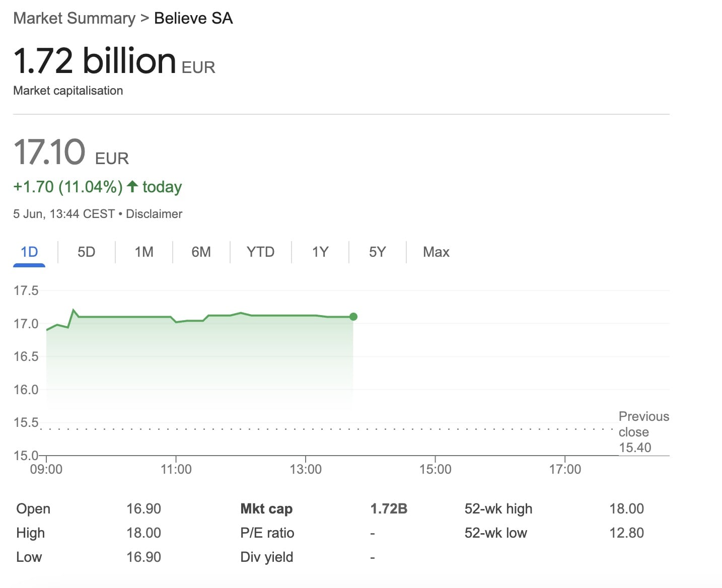
Task: View the 5Y chart range
Action: pyautogui.click(x=377, y=252)
